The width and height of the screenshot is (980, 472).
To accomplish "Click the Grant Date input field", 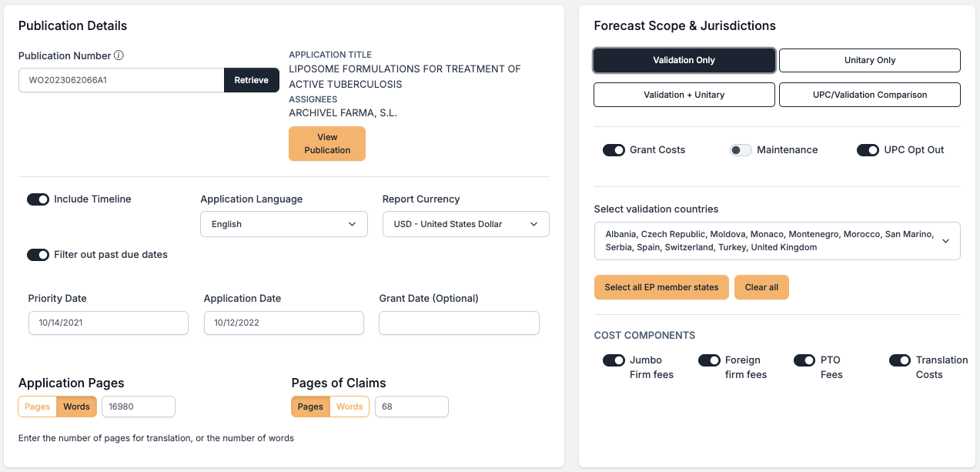I will click(x=459, y=323).
